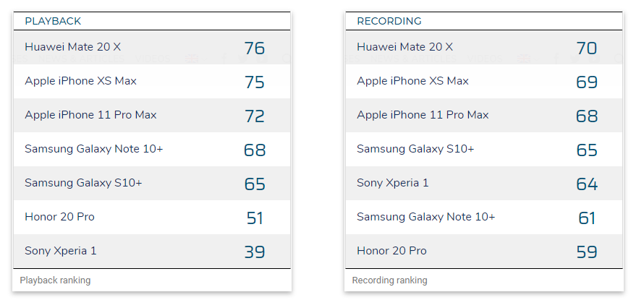644x300 pixels.
Task: Open Honor 20 Pro in the Recording table
Action: 391,251
